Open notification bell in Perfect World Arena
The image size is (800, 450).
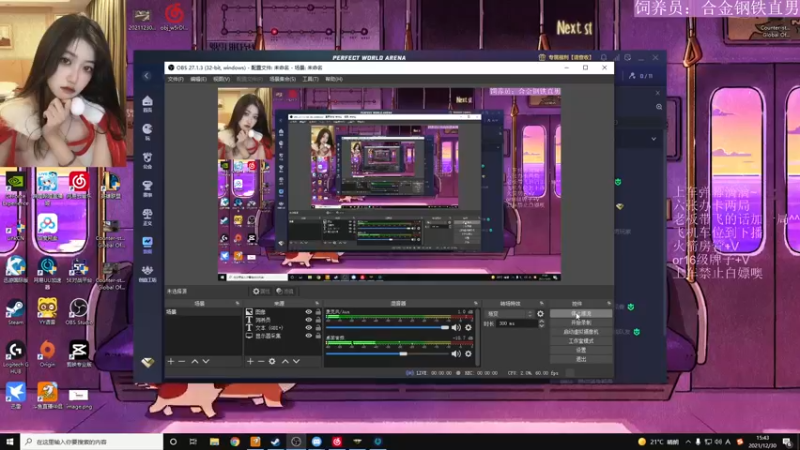[x=604, y=58]
